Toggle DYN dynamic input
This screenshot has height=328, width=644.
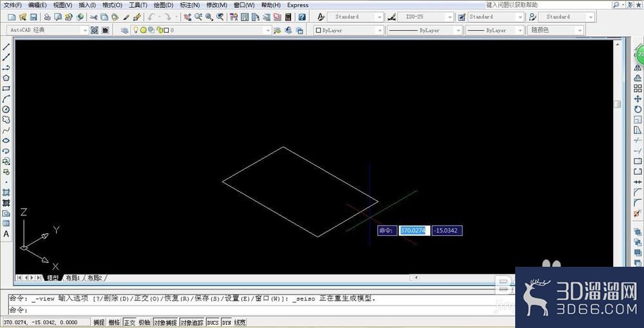point(226,323)
